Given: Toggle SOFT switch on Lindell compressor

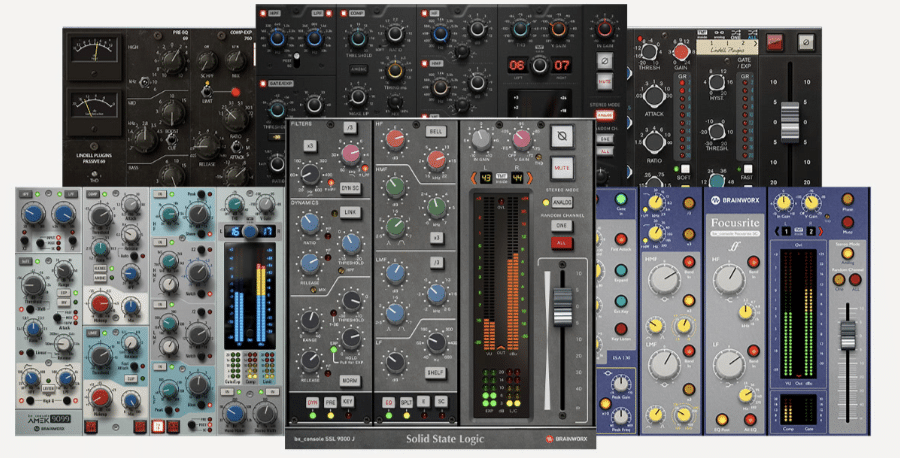Looking at the screenshot, I should [685, 169].
